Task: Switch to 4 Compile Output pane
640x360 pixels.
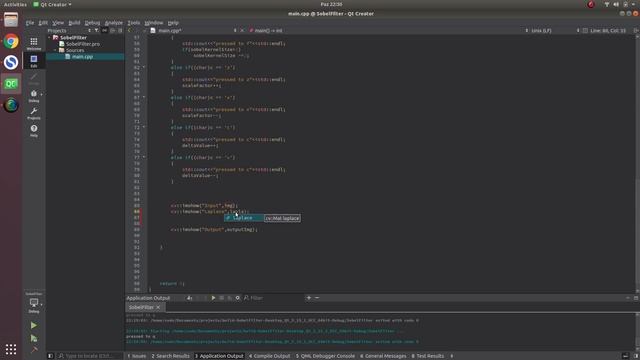Action: pos(269,356)
